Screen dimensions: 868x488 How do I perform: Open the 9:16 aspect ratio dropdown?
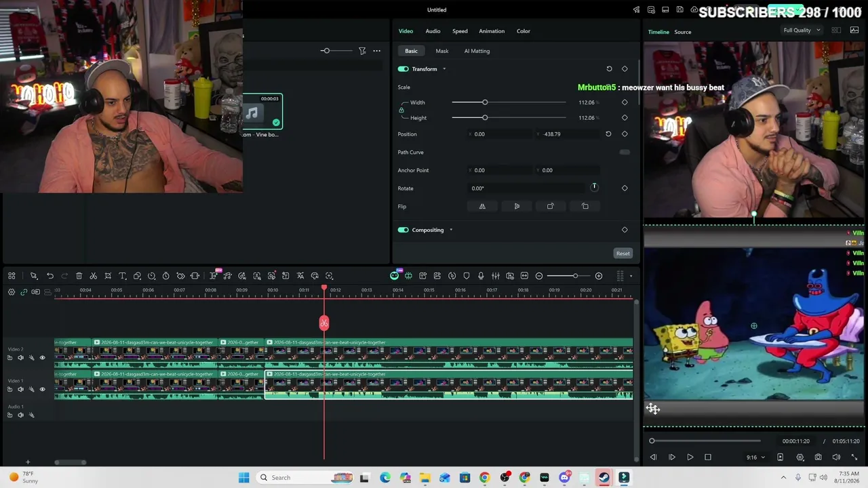[x=755, y=457]
